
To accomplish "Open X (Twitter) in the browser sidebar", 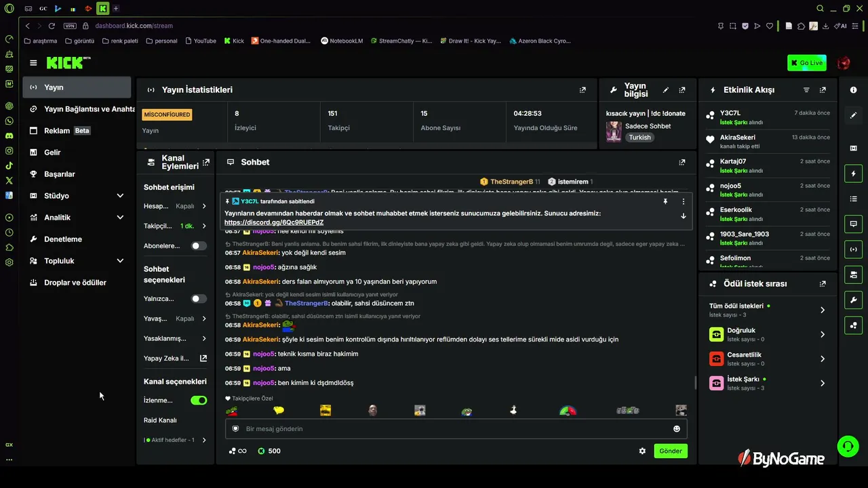I will coord(9,180).
